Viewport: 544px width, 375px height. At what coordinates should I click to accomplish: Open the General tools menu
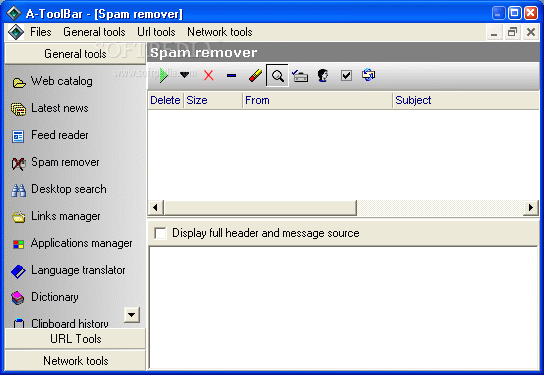[94, 32]
